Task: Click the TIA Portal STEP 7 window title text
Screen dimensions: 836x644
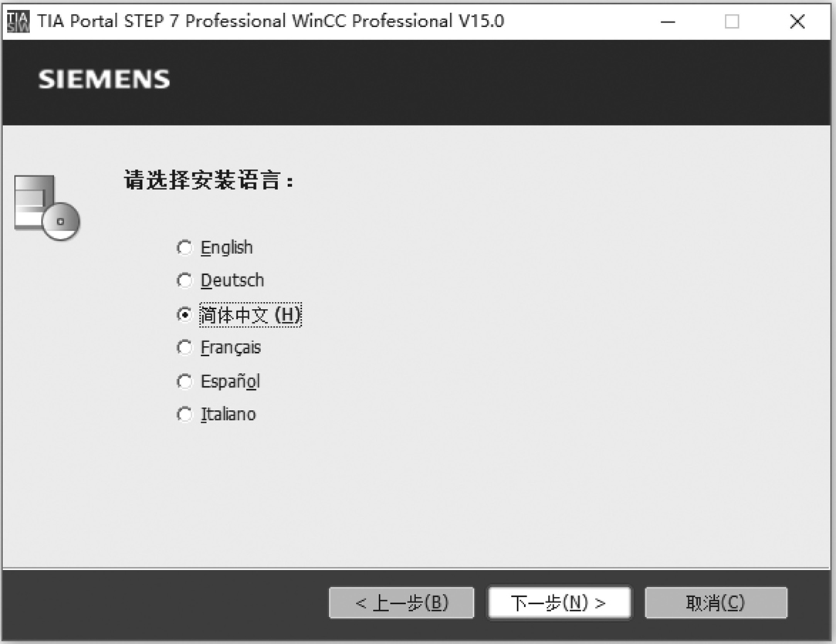Action: [271, 21]
